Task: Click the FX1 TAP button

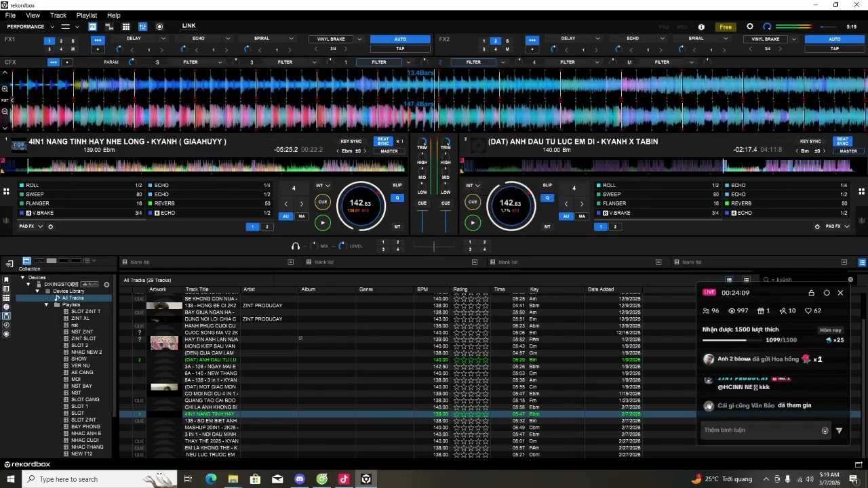Action: pyautogui.click(x=400, y=49)
